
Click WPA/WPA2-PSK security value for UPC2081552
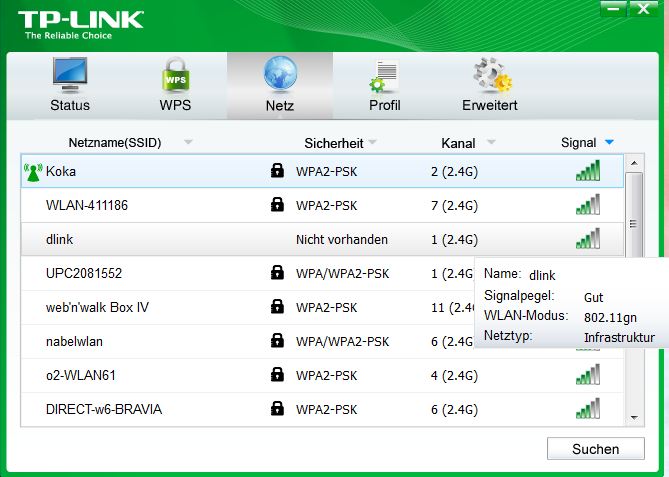[343, 273]
